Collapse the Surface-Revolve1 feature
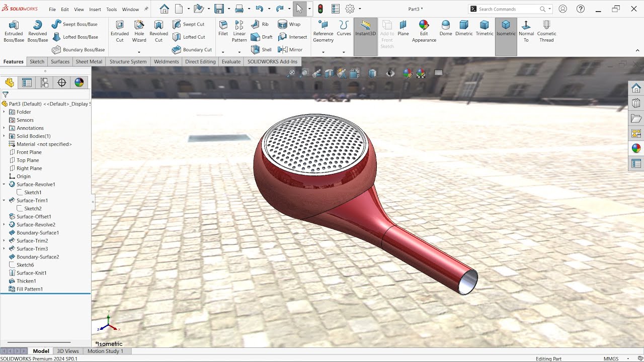The height and width of the screenshot is (362, 644). [x=4, y=185]
